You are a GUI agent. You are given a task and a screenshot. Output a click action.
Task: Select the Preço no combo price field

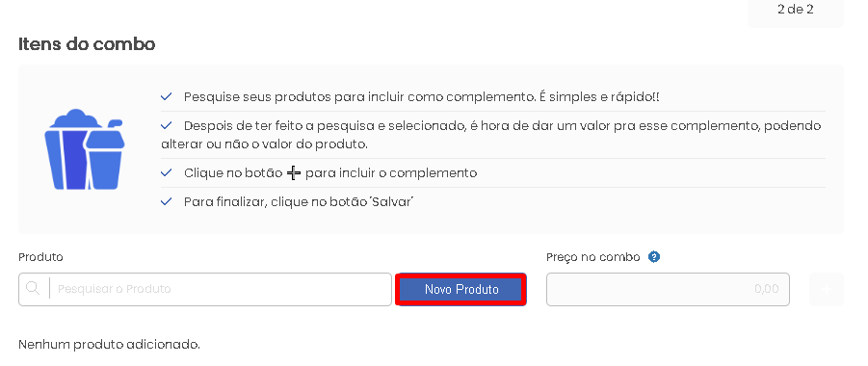(x=668, y=289)
